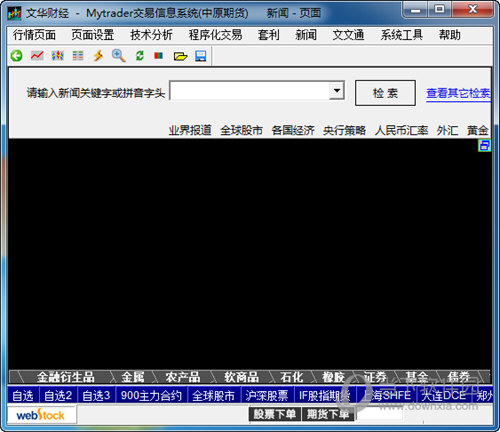Open the quote list table icon
This screenshot has width=500, height=432.
(x=78, y=56)
